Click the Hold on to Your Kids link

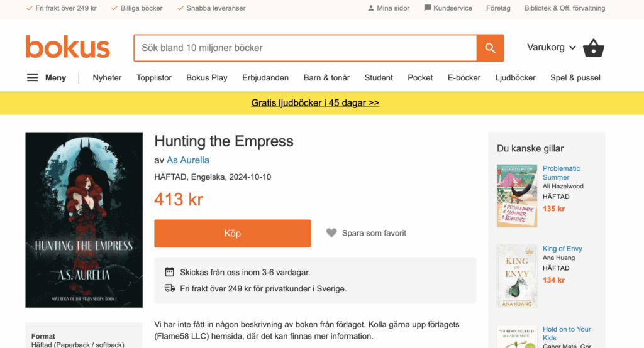click(x=567, y=334)
